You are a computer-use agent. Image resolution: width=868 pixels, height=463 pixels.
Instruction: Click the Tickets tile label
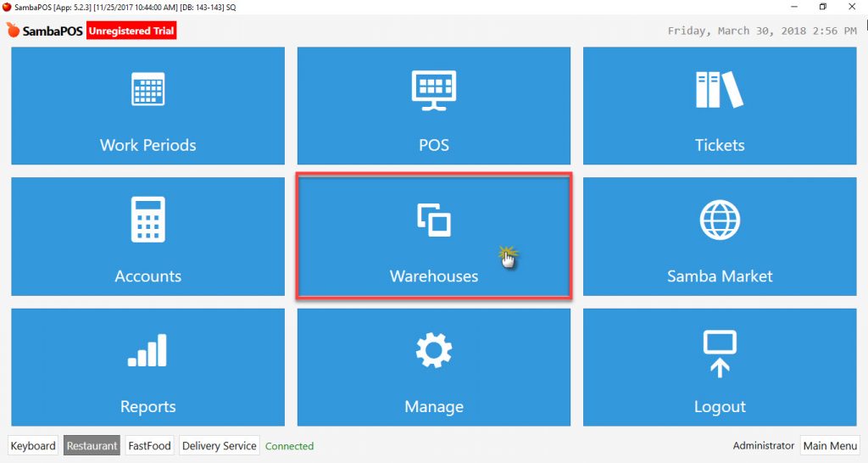click(x=720, y=145)
